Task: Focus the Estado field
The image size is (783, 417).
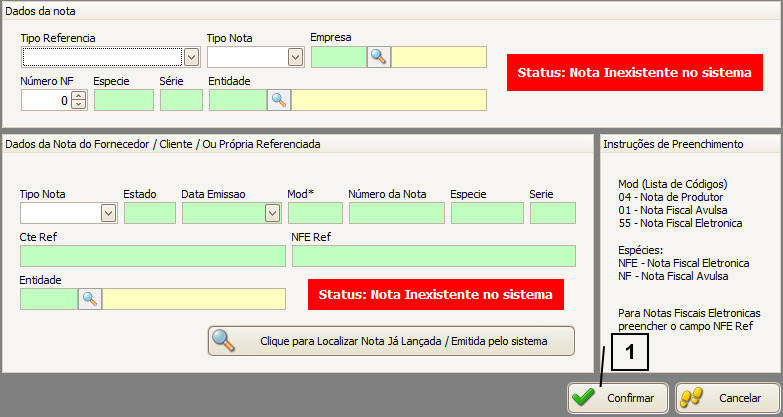Action: pos(150,213)
